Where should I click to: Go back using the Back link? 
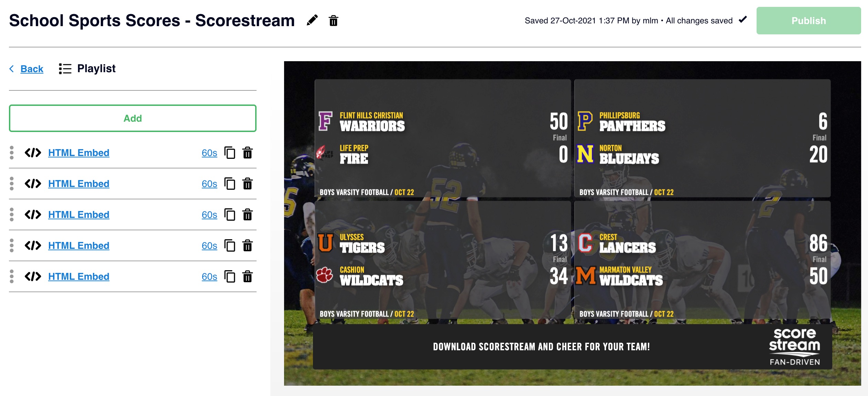click(32, 69)
